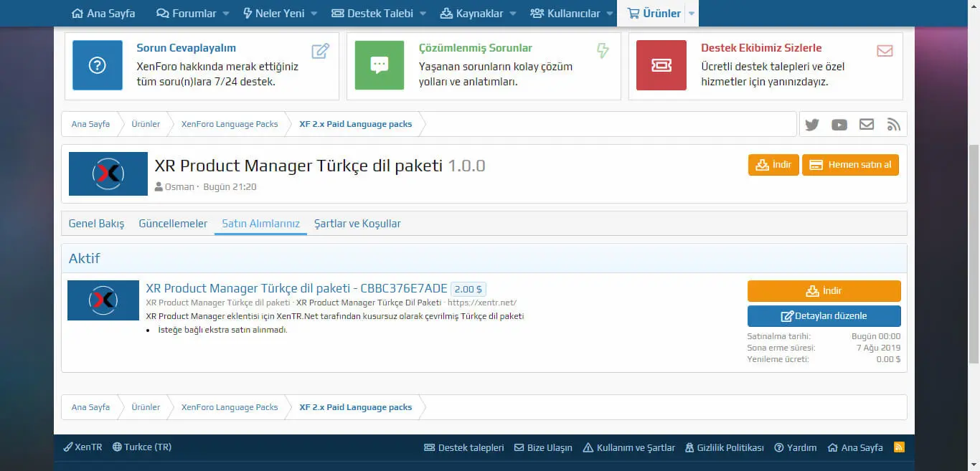Screen dimensions: 980x471
Task: Click XF 2.x Paid Language packs lower breadcrumb
Action: coord(356,407)
